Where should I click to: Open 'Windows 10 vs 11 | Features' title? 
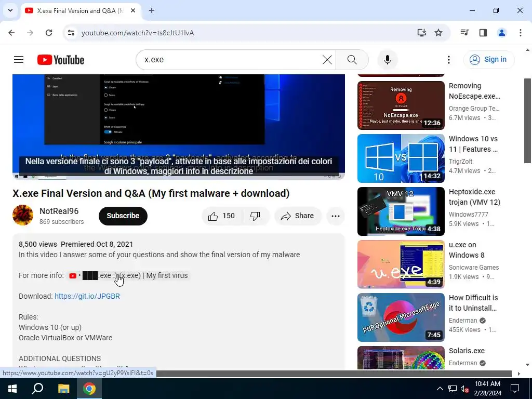[473, 144]
